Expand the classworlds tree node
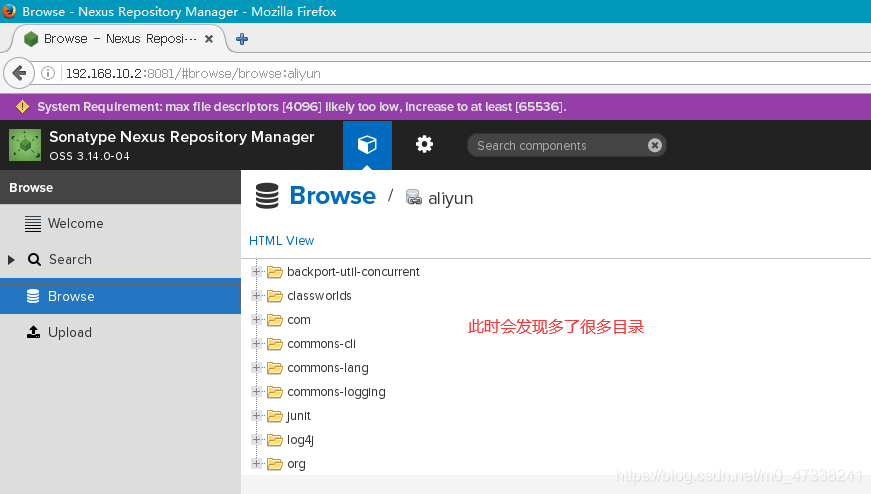The width and height of the screenshot is (871, 494). click(257, 295)
